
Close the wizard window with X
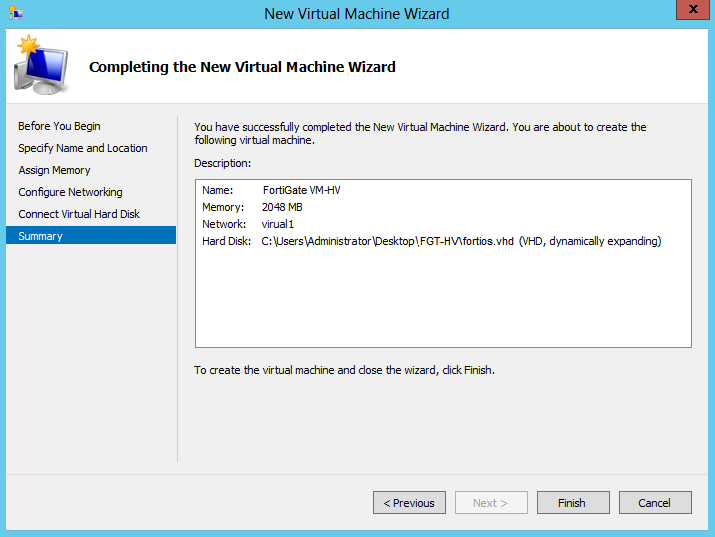click(692, 9)
